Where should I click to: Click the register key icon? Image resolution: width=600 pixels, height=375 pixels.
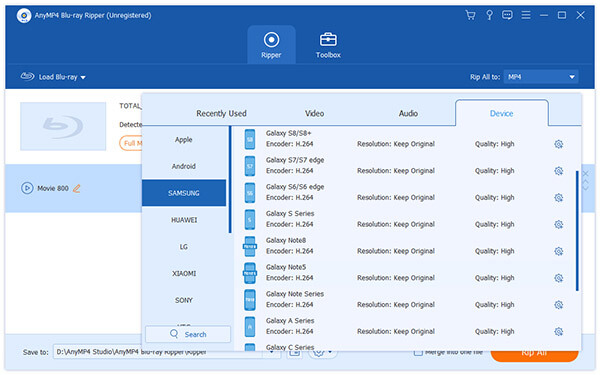(x=489, y=15)
